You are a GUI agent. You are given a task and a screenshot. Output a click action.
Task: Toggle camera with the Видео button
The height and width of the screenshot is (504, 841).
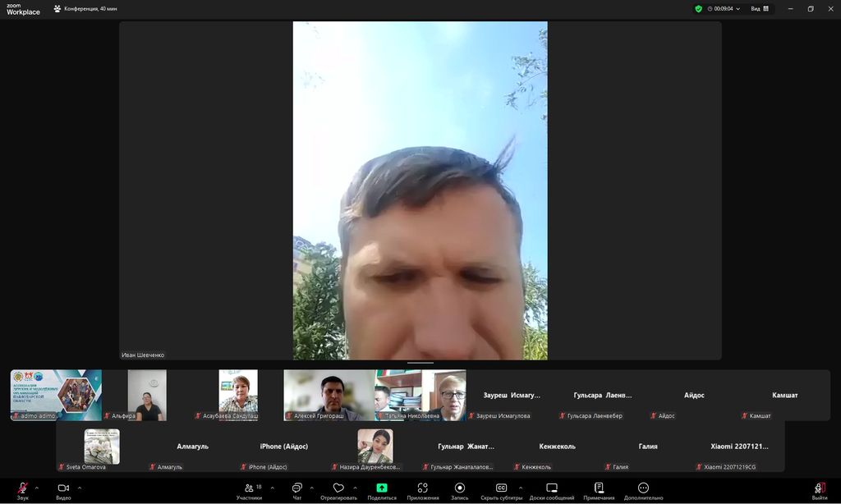tap(63, 489)
